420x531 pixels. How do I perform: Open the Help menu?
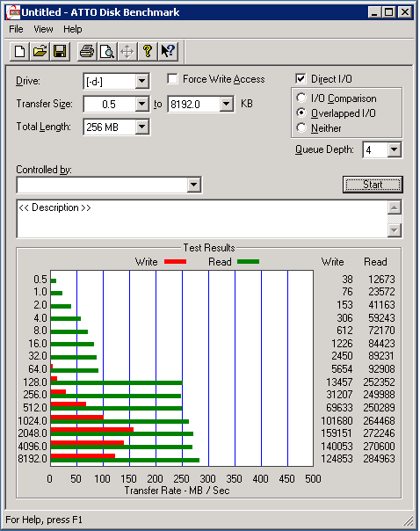[x=72, y=30]
